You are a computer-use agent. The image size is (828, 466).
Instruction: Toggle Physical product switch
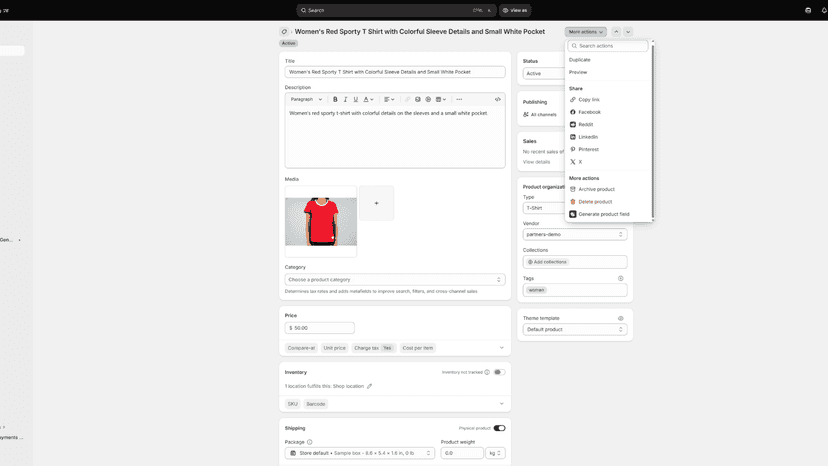(499, 428)
